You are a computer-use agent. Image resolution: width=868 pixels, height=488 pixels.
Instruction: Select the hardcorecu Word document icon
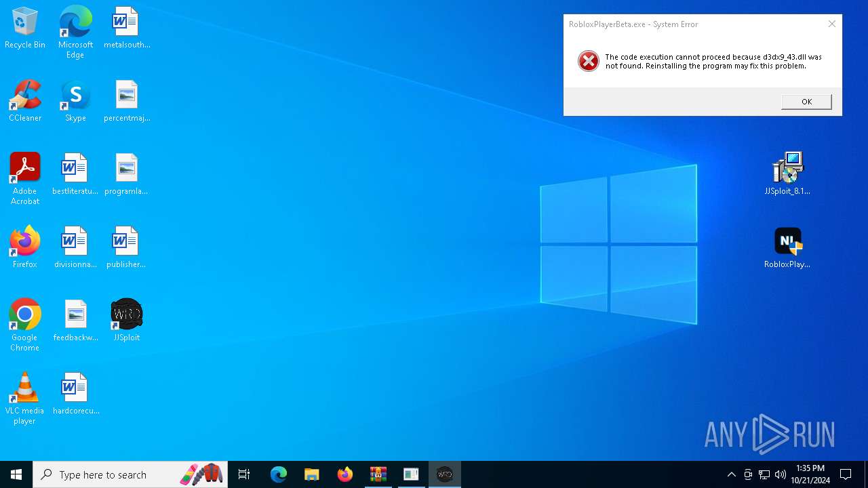tap(75, 394)
